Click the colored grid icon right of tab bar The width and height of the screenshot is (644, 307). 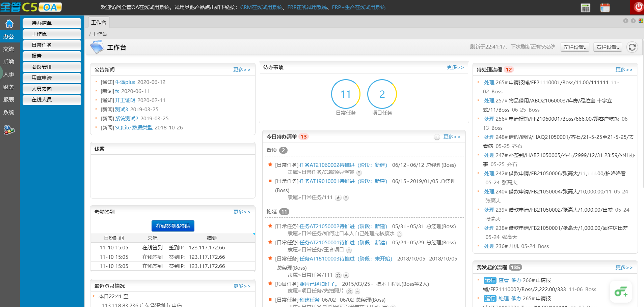pos(640,21)
